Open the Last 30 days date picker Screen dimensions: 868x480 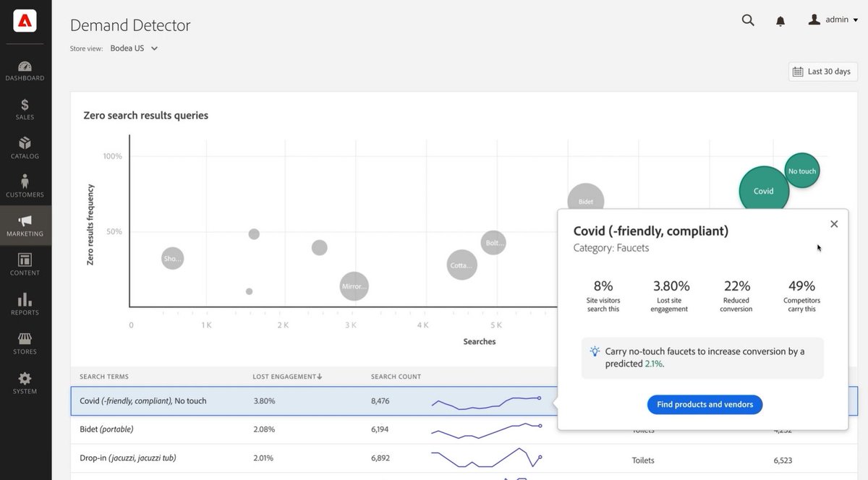(823, 72)
